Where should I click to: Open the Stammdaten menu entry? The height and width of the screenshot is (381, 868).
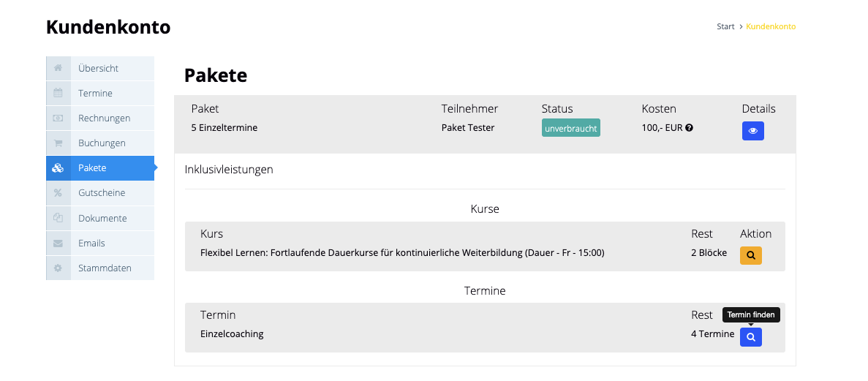(x=105, y=268)
